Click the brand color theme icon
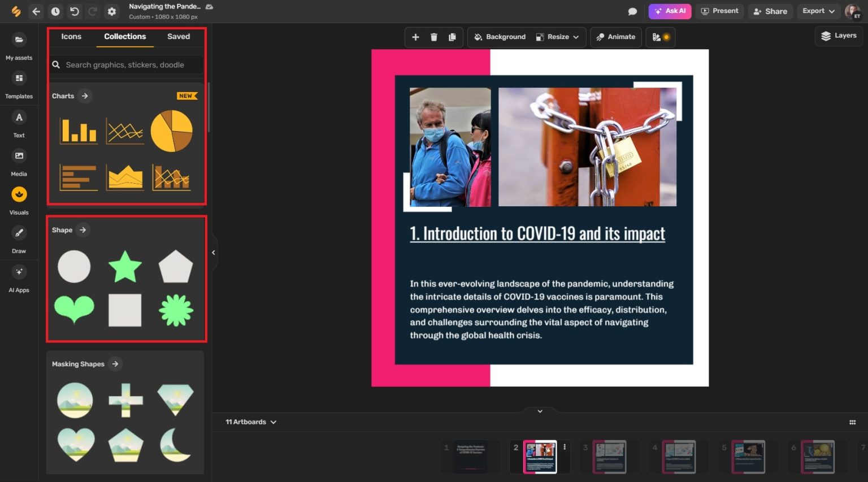This screenshot has width=868, height=482. (660, 37)
